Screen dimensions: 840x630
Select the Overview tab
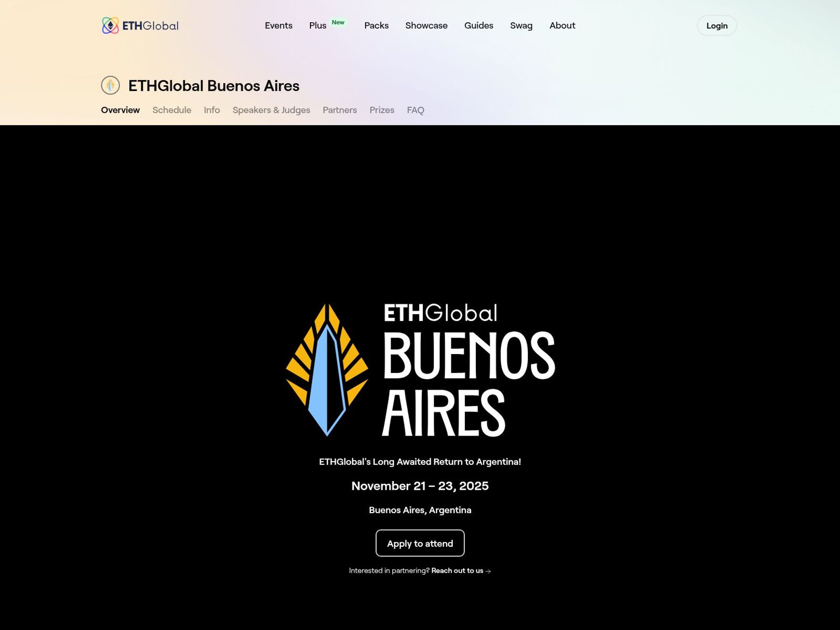tap(120, 110)
